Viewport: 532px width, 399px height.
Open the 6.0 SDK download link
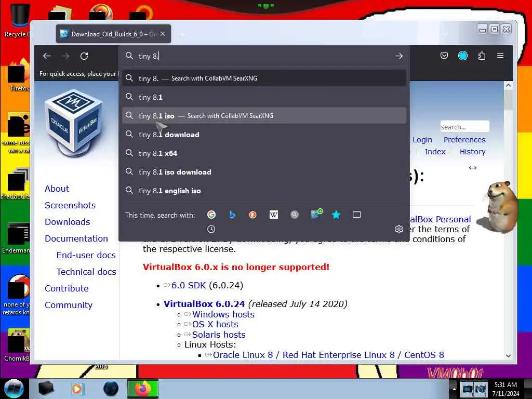pyautogui.click(x=188, y=285)
